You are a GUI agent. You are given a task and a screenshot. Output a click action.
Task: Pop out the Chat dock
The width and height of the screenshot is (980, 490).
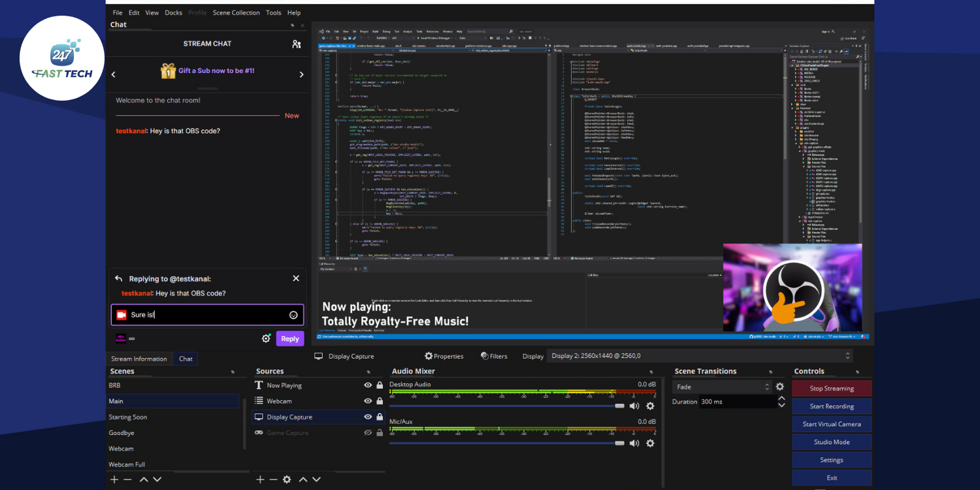[293, 25]
